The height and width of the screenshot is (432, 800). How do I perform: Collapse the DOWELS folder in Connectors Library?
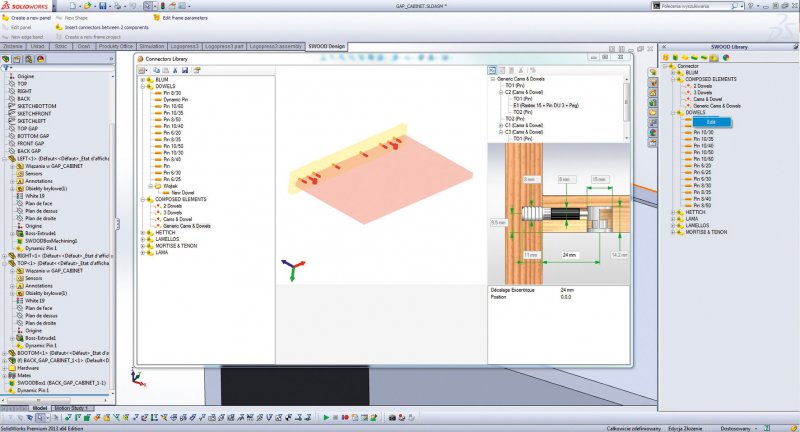point(142,88)
